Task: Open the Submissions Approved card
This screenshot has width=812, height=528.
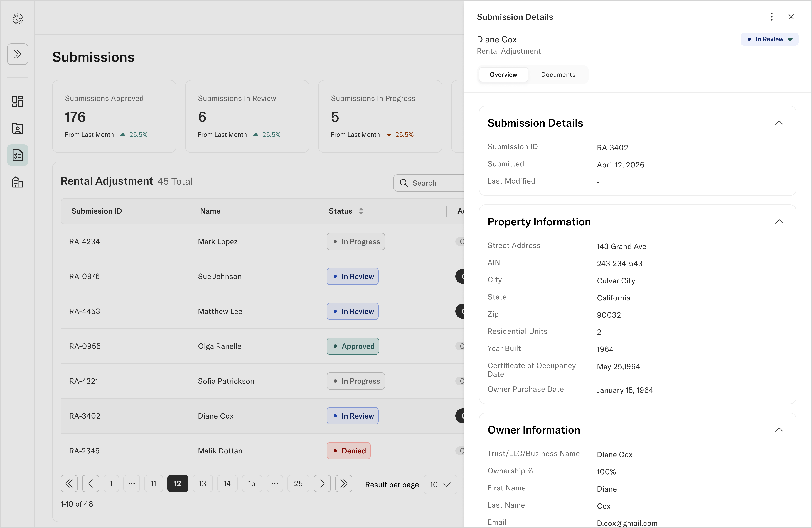Action: pyautogui.click(x=114, y=116)
